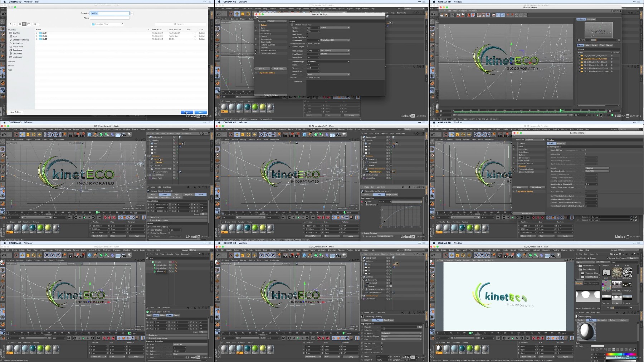Enable Stereoscopic checkbox in Render Settings Output dialog
Viewport: 644px width, 362px height.
[256, 39]
